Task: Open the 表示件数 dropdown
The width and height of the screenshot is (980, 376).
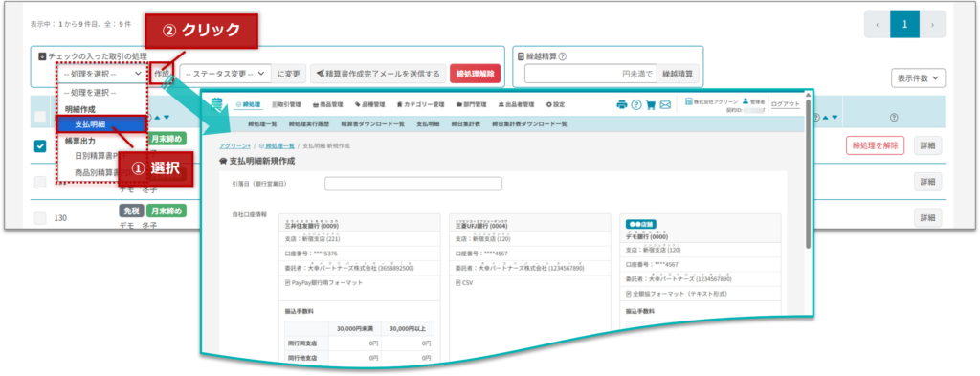Action: [x=918, y=78]
